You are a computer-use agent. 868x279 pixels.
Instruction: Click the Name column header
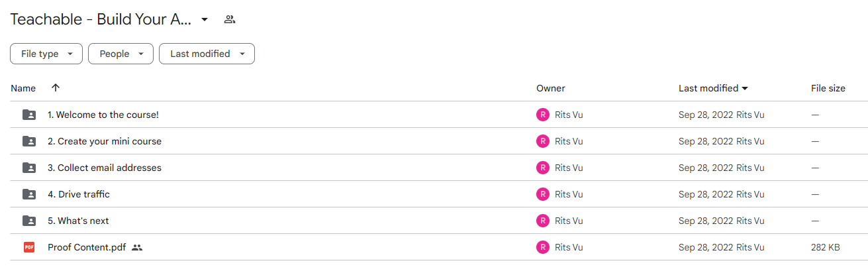tap(23, 88)
